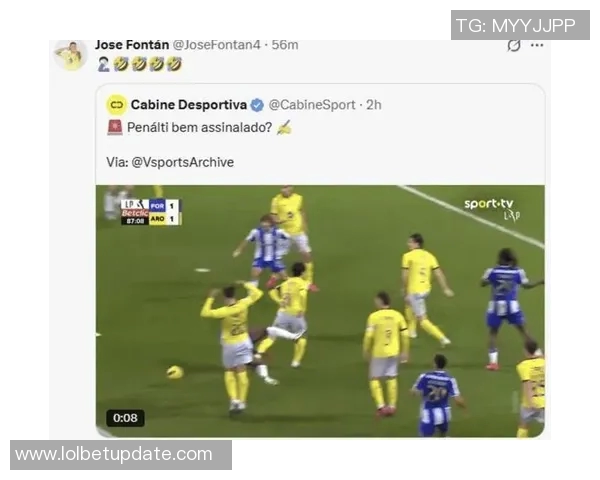600x480 pixels.
Task: Click the Cabine Desportiva yellow logo avatar
Action: tap(116, 105)
